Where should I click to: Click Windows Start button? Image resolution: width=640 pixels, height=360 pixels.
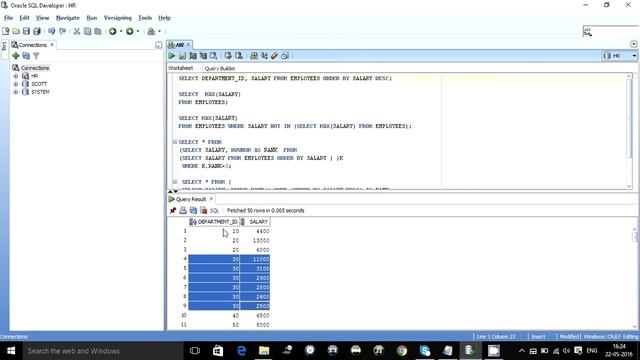(11, 351)
